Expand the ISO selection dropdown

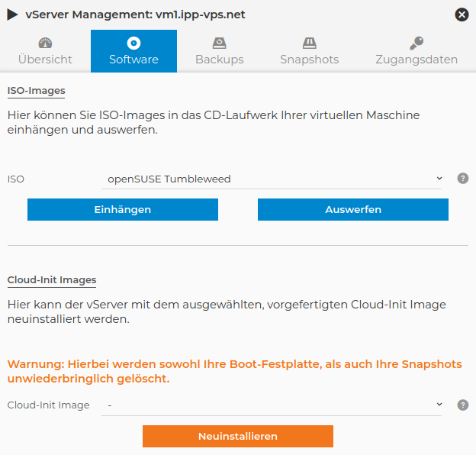(x=271, y=179)
